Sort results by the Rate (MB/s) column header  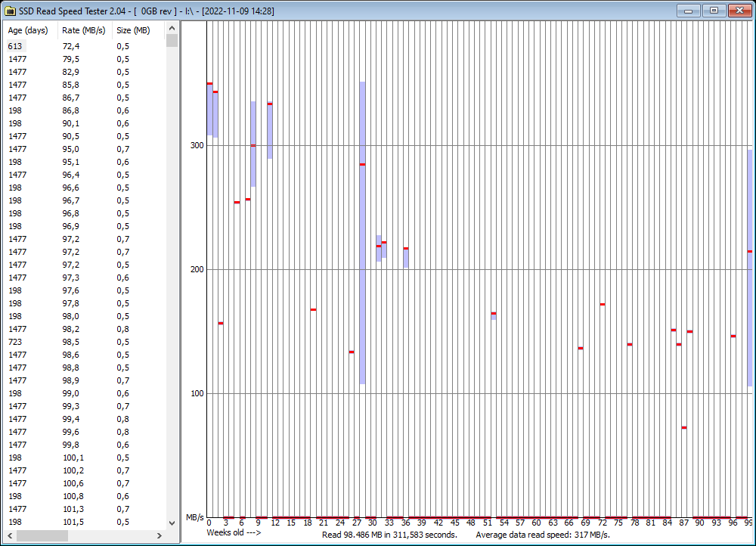83,30
